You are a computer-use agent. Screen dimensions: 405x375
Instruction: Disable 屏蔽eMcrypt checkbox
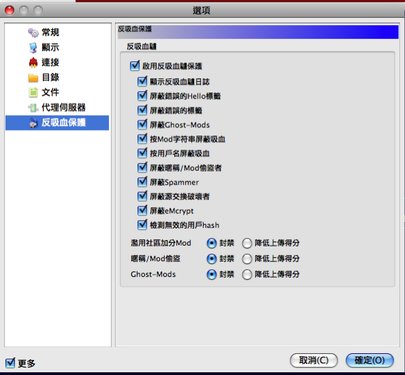pos(142,211)
